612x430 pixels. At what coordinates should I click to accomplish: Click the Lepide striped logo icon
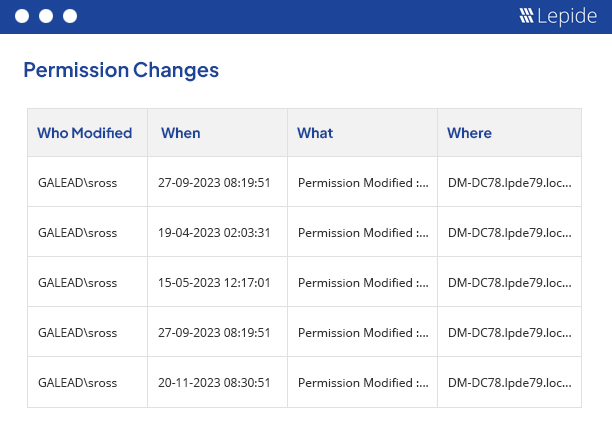[527, 16]
